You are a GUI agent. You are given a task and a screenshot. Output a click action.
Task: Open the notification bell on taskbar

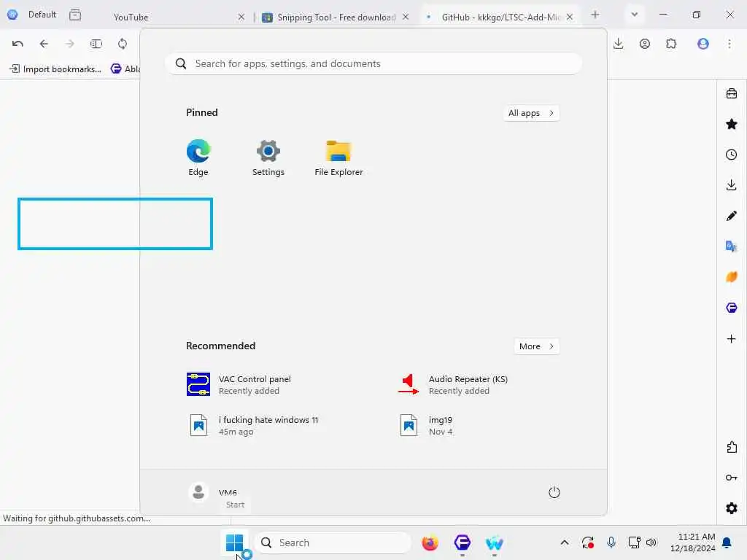pos(727,542)
